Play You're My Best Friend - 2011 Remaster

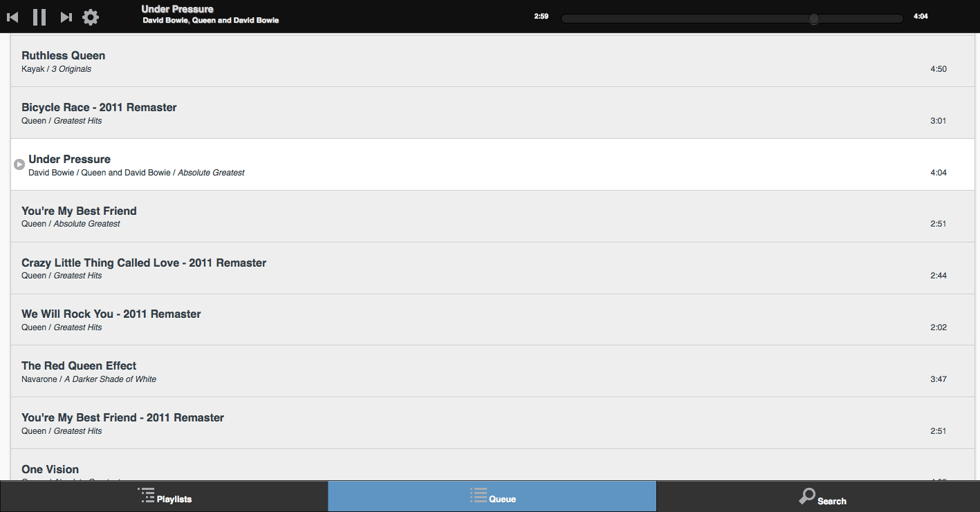point(122,417)
